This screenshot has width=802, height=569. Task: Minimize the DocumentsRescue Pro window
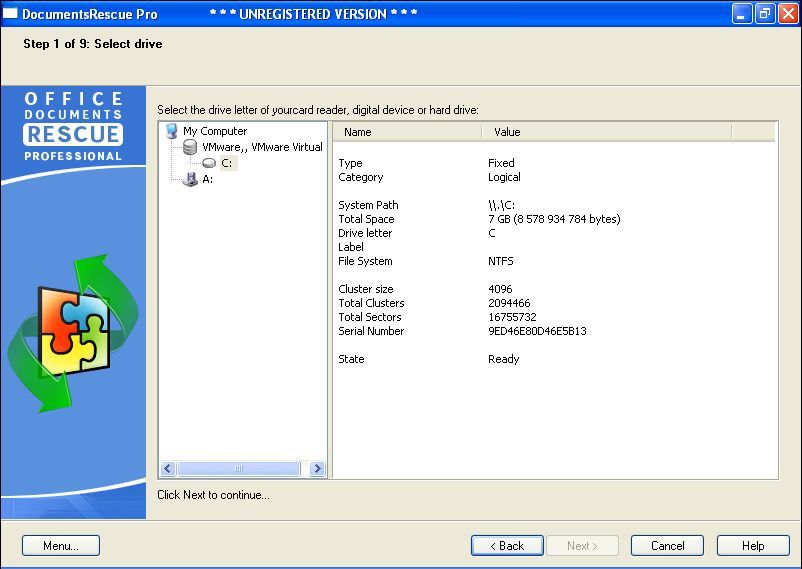point(742,14)
